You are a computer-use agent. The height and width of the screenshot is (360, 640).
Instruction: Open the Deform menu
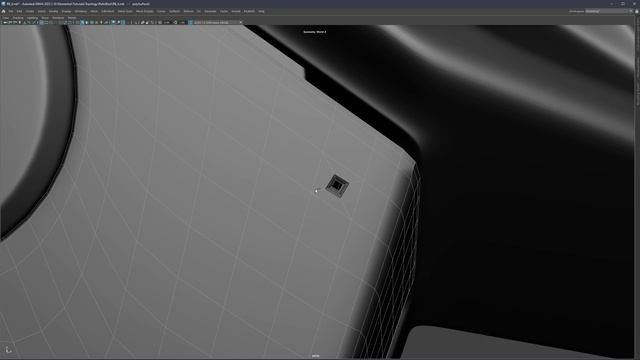coord(189,11)
